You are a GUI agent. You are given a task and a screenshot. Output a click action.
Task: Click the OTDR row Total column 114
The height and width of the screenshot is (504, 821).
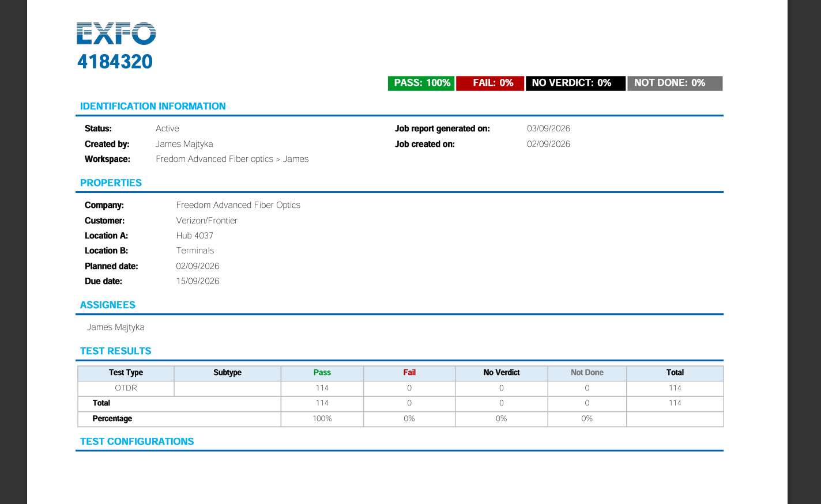click(675, 388)
